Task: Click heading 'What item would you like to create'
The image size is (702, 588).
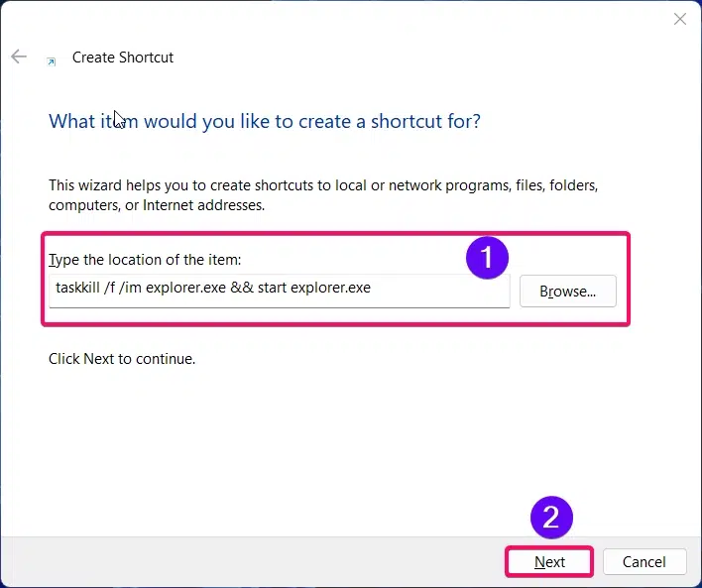Action: [265, 121]
